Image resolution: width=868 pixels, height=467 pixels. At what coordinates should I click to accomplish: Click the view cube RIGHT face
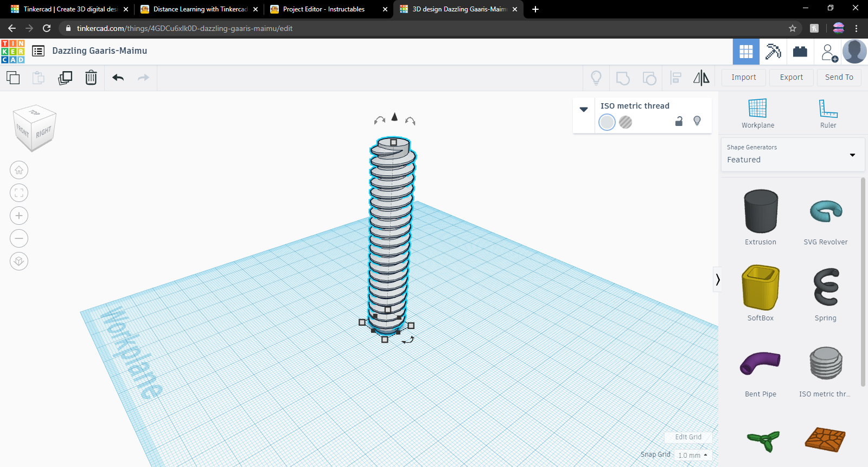(x=44, y=132)
